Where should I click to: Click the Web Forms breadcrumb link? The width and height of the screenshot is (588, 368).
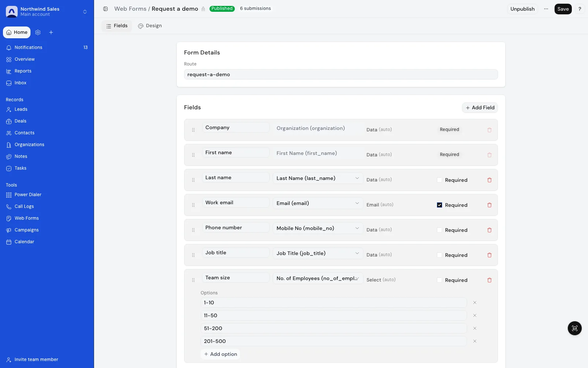point(130,9)
